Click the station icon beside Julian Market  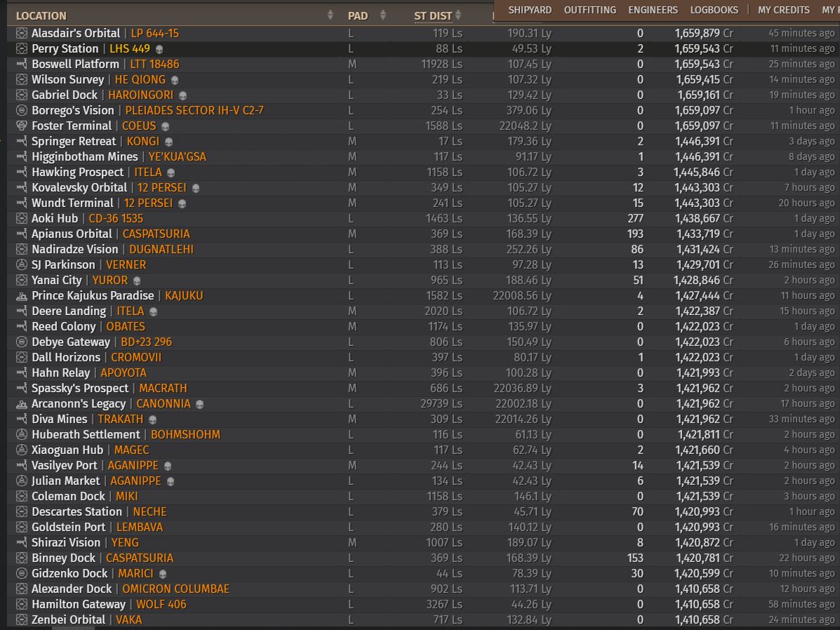pyautogui.click(x=22, y=481)
